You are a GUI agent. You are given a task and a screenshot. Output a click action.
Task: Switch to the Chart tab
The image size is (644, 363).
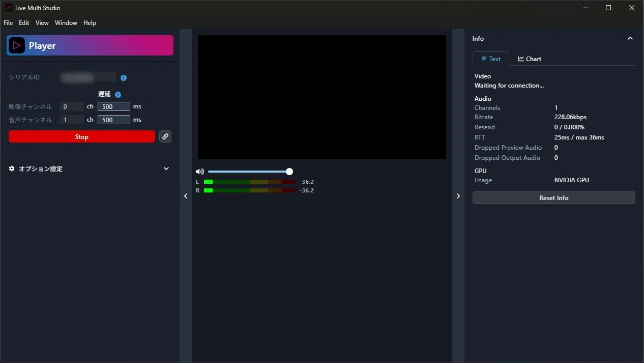pyautogui.click(x=530, y=59)
